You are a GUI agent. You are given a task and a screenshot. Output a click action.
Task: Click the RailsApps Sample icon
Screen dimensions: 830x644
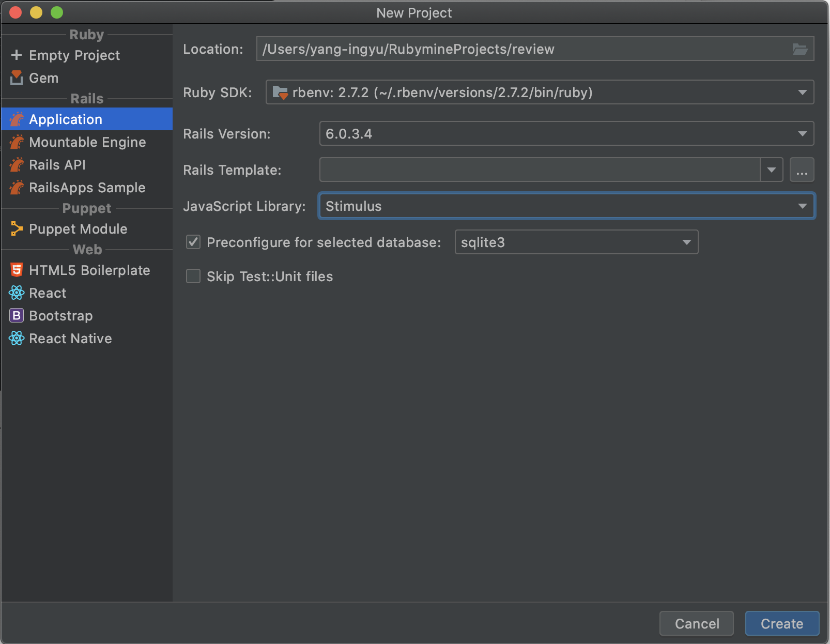point(17,187)
